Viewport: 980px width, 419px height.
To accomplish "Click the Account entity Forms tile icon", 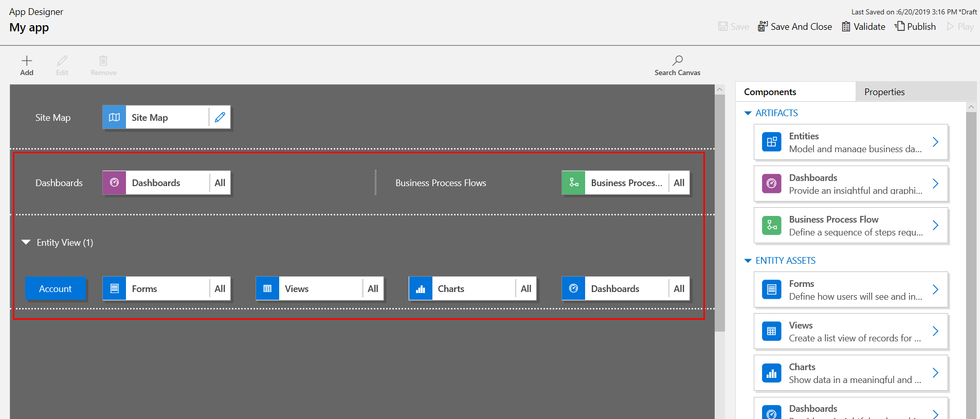I will tap(114, 289).
